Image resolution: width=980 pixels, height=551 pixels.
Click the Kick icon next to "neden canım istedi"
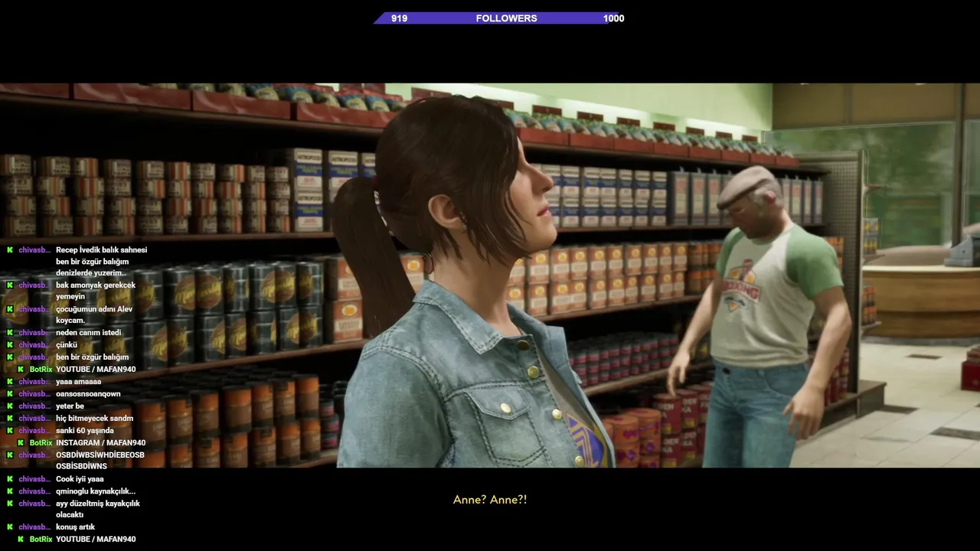[x=10, y=333]
